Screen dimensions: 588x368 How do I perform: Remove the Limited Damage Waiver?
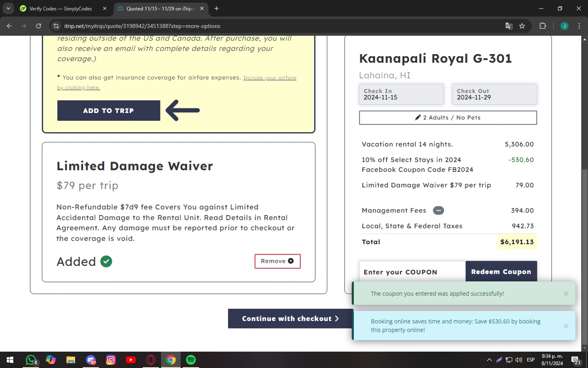[278, 261]
